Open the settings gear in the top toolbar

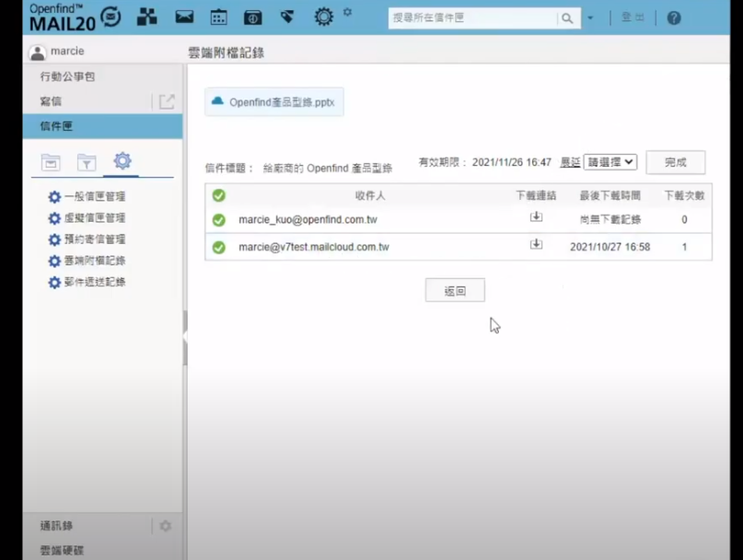(321, 17)
